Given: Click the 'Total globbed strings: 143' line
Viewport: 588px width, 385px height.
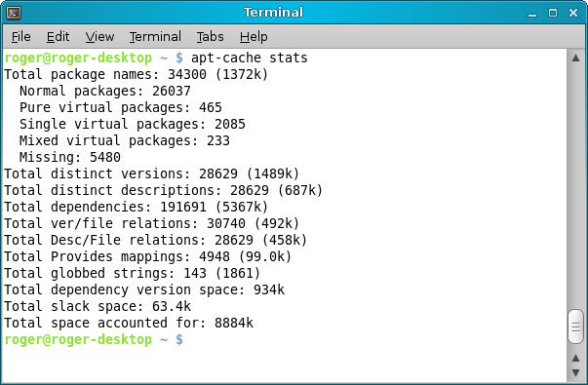Looking at the screenshot, I should point(133,273).
